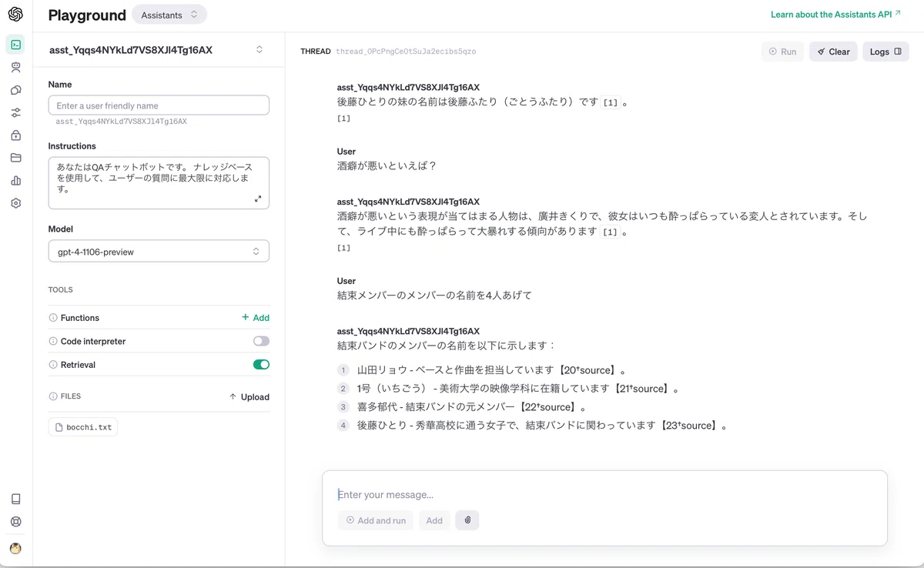
Task: Open the gpt-4-1106-preview model dropdown
Action: (159, 252)
